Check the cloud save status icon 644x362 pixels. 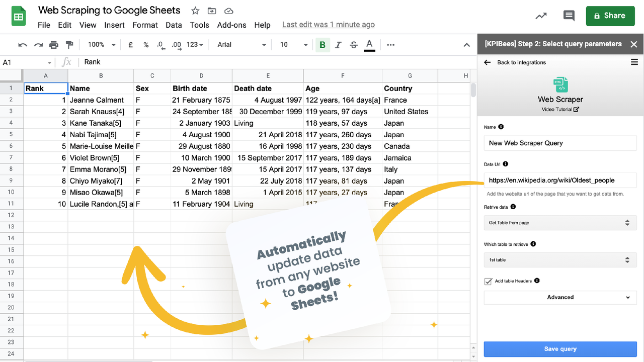[228, 11]
